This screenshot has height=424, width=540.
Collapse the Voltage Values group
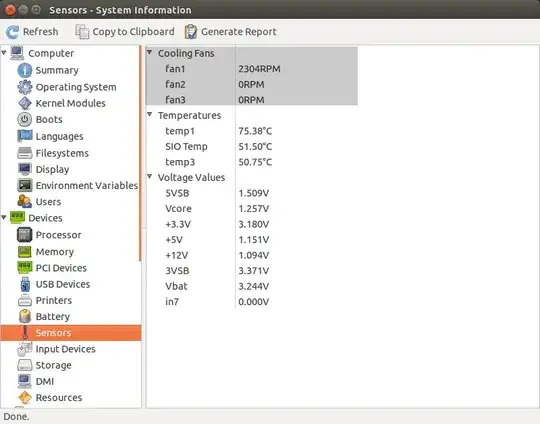[149, 176]
